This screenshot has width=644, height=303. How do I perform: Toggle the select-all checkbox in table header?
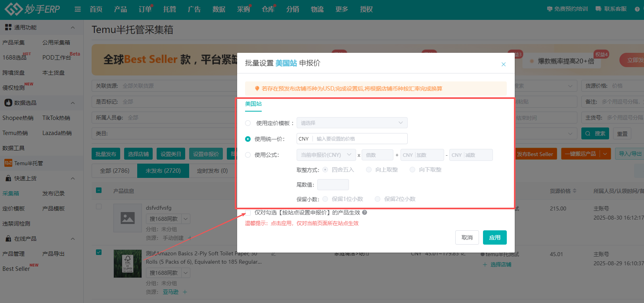click(99, 190)
